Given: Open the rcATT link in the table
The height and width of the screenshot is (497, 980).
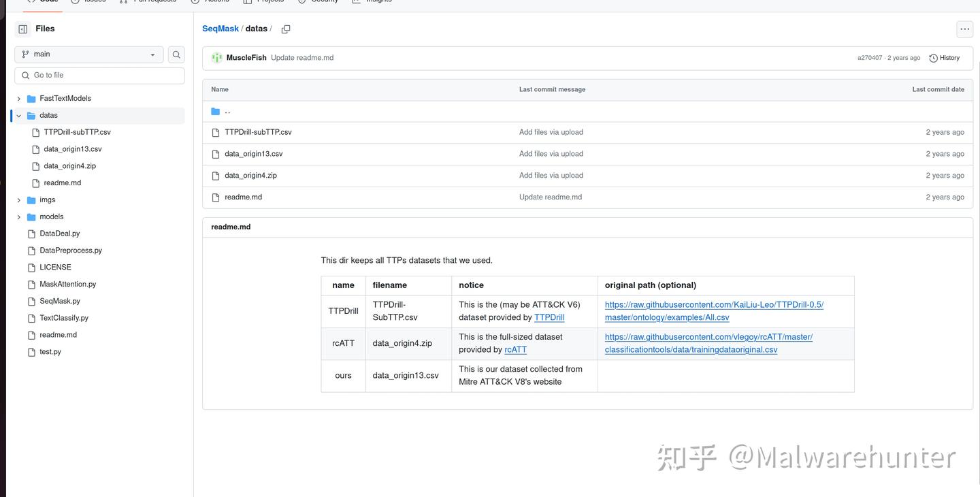Looking at the screenshot, I should click(515, 349).
